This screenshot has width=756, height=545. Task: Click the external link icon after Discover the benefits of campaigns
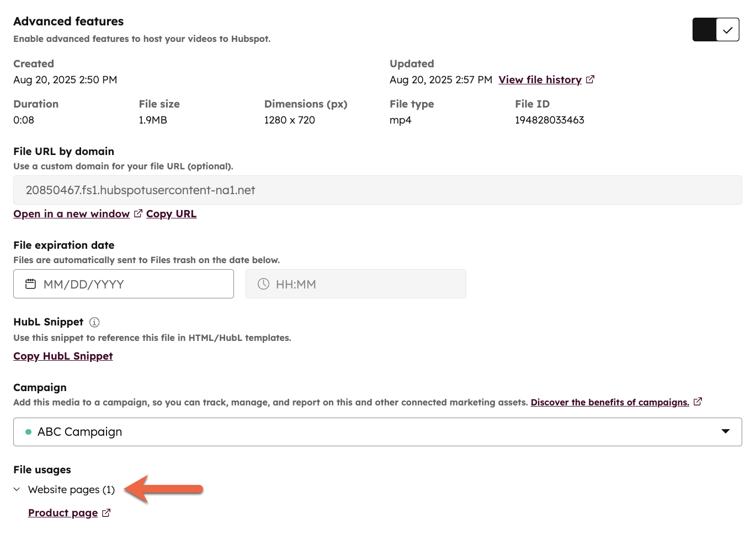(698, 401)
